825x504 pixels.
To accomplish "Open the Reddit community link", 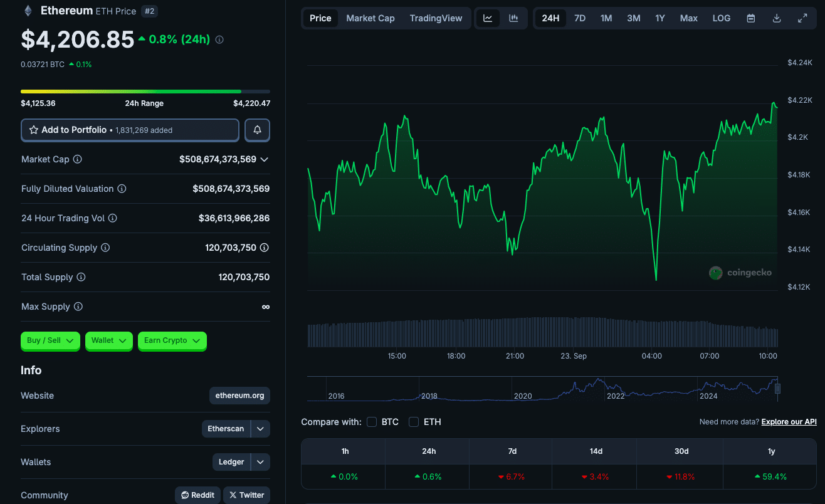I will coord(198,495).
